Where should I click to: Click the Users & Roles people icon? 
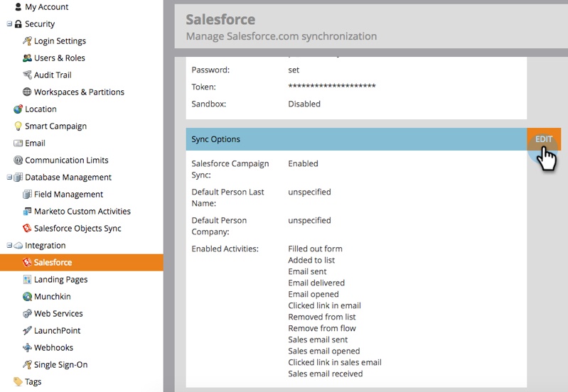point(27,58)
